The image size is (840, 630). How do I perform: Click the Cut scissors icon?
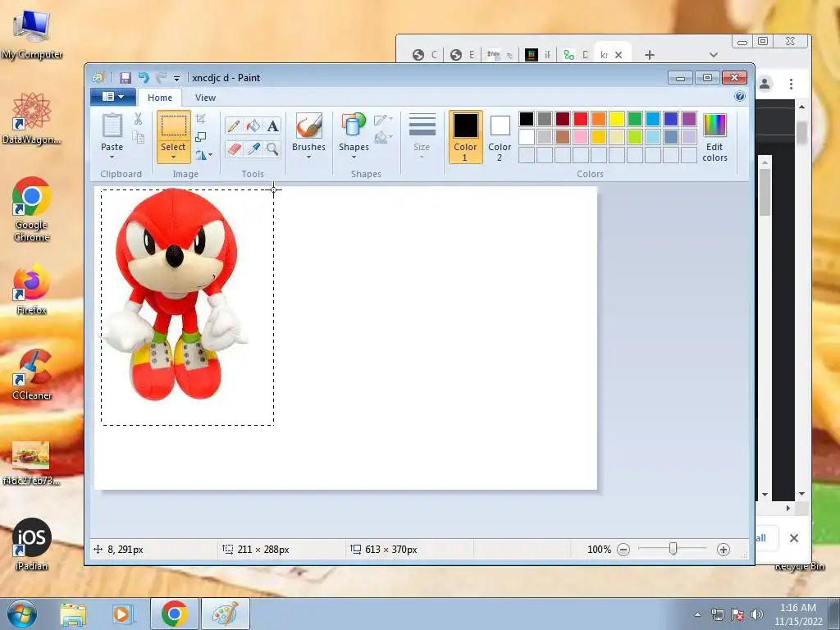[138, 118]
